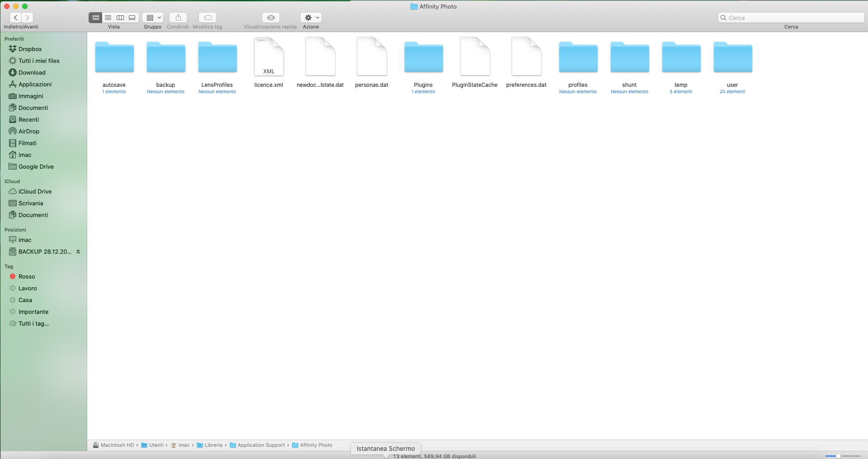Select the newdoc…lstate.dat file

pyautogui.click(x=321, y=57)
